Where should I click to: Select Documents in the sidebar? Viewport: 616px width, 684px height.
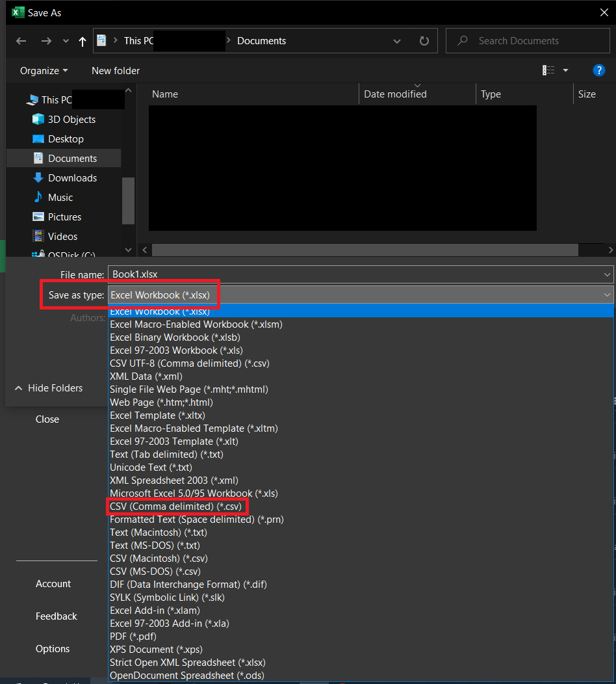64,159
